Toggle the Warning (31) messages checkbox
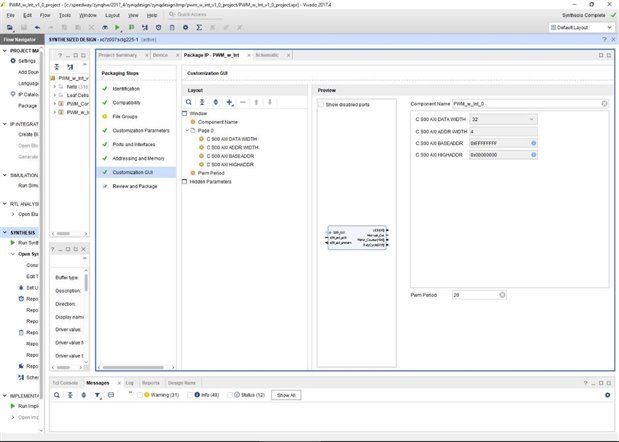Image resolution: width=619 pixels, height=442 pixels. click(141, 395)
